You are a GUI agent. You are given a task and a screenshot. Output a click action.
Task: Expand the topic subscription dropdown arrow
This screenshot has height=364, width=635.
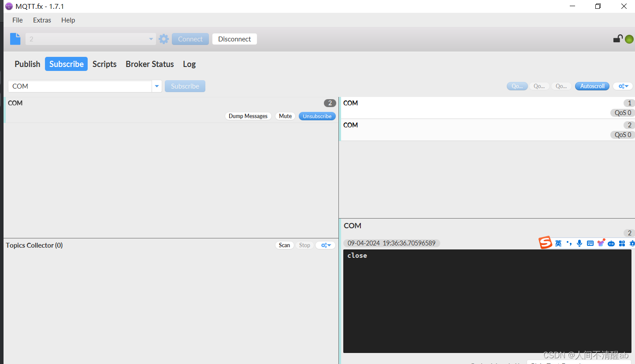[157, 86]
